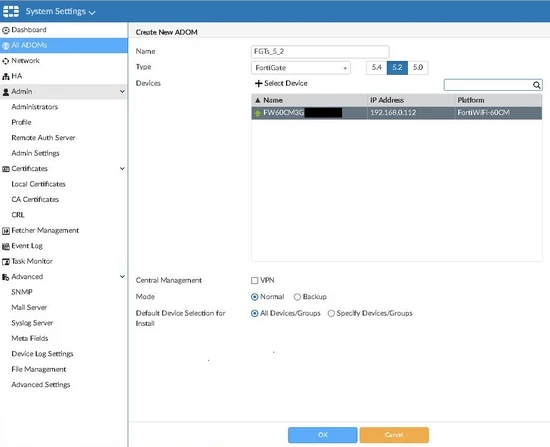The height and width of the screenshot is (447, 550).
Task: Click the Certificates icon in sidebar
Action: 6,169
